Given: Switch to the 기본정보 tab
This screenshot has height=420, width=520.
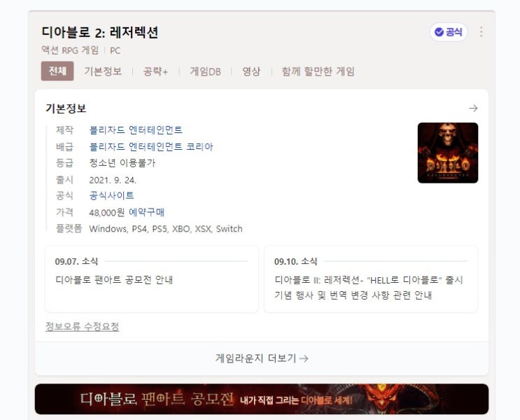Looking at the screenshot, I should 103,71.
